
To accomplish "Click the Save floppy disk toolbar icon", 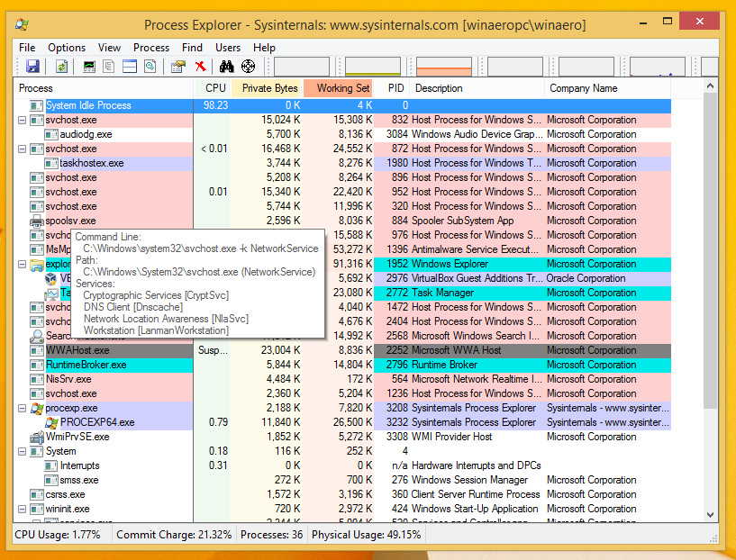I will [32, 67].
